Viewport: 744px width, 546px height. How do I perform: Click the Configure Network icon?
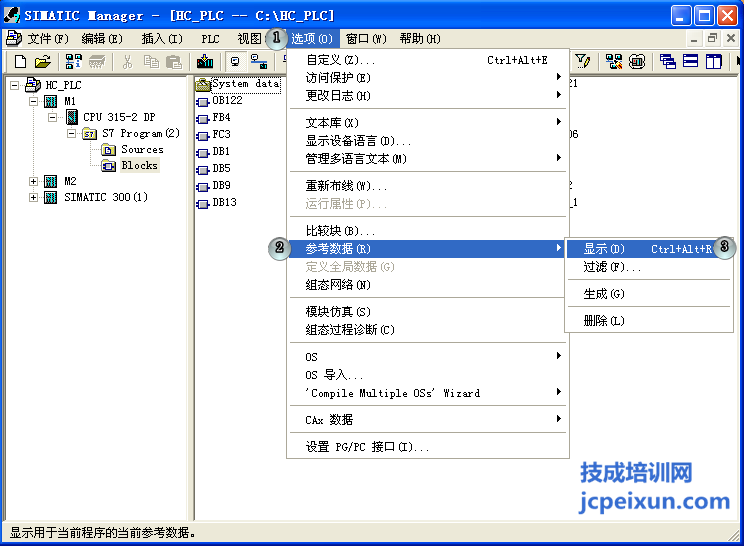pos(614,61)
